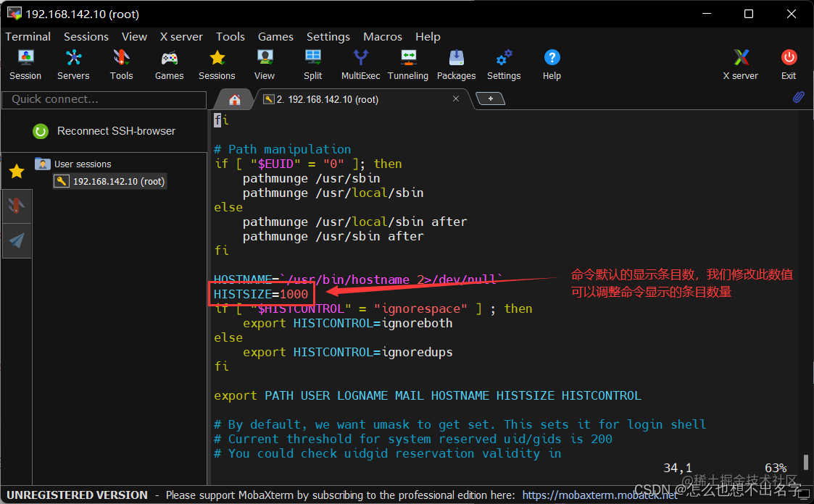
Task: Select the tools knife sidebar tab
Action: (x=17, y=206)
